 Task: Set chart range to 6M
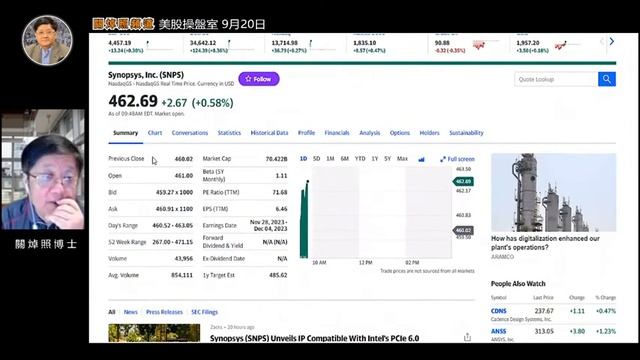[344, 159]
